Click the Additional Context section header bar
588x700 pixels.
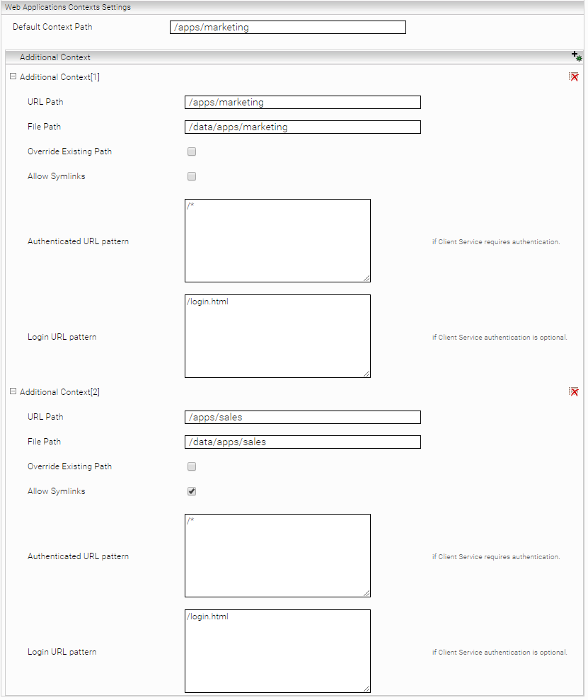(283, 57)
